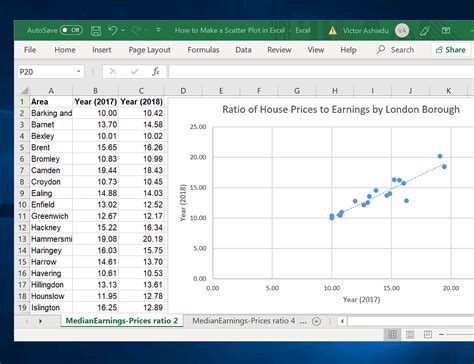Open the Insert ribbon tab
This screenshot has width=474, height=364.
[x=102, y=50]
